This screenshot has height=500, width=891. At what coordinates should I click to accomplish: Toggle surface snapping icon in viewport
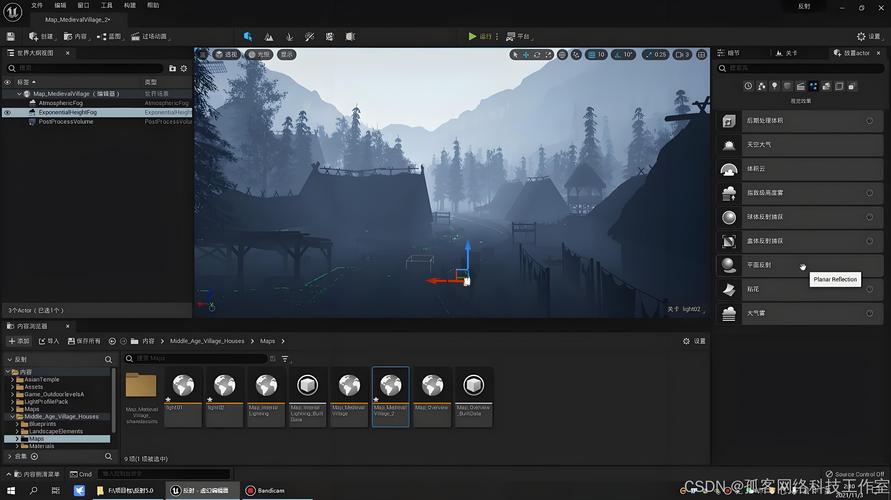point(576,55)
